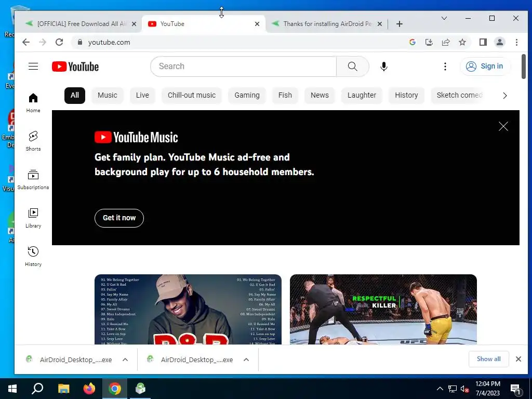Open the Windows Start menu
This screenshot has height=399, width=532.
point(12,389)
